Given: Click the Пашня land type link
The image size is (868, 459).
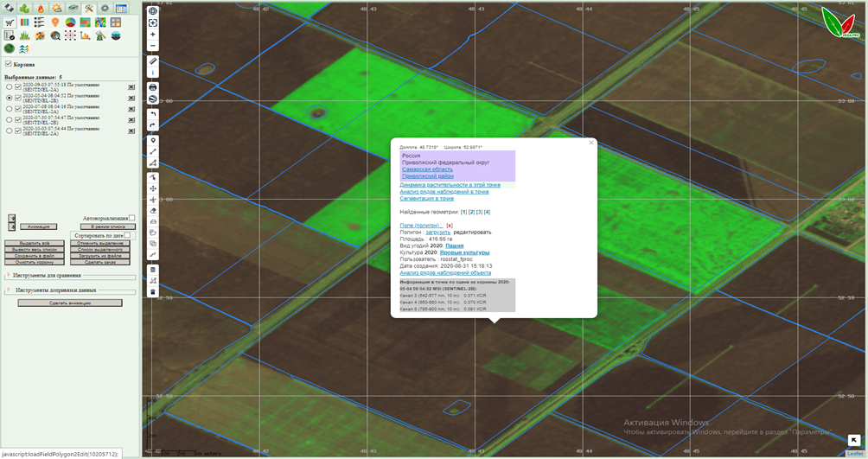Looking at the screenshot, I should pyautogui.click(x=455, y=245).
